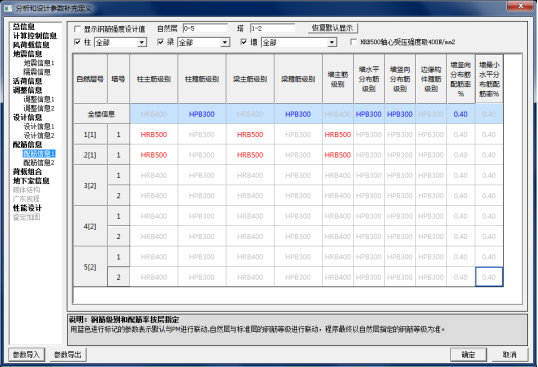
Task: Open the 调整信息2 sub-item
Action: pos(39,108)
